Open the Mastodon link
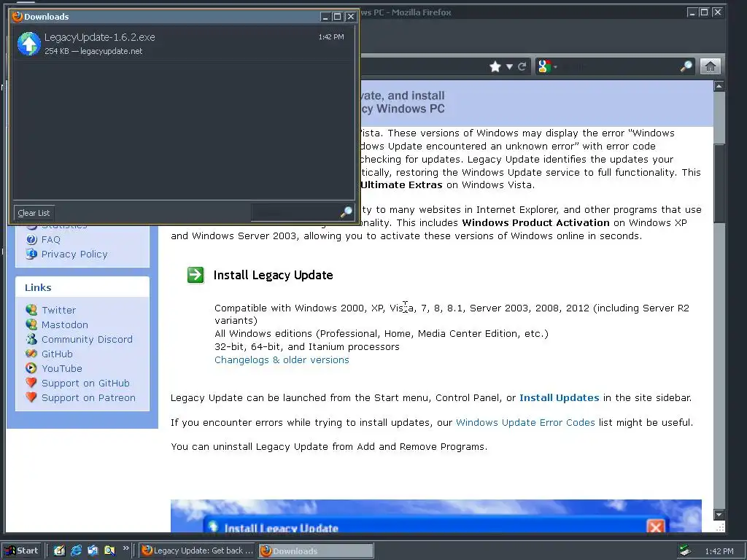This screenshot has width=747, height=560. click(65, 324)
